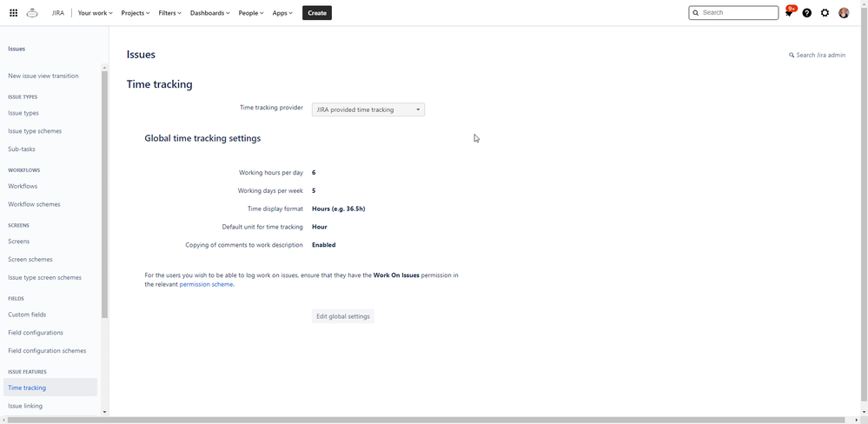
Task: Click the horizontal scrollbar at bottom
Action: [x=427, y=421]
